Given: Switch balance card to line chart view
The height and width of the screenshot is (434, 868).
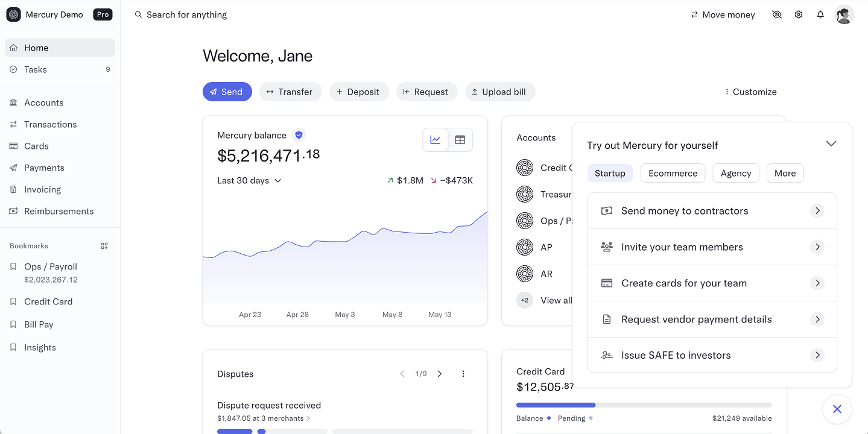Looking at the screenshot, I should coord(436,140).
